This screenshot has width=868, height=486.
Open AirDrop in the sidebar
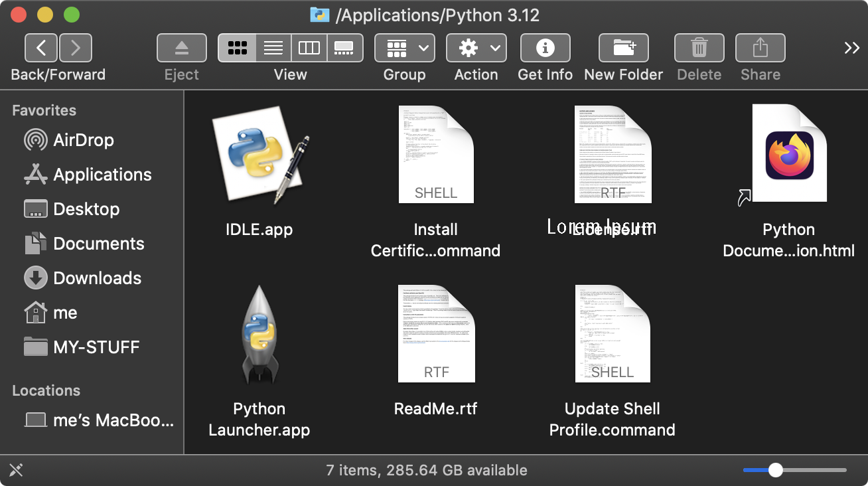(83, 140)
